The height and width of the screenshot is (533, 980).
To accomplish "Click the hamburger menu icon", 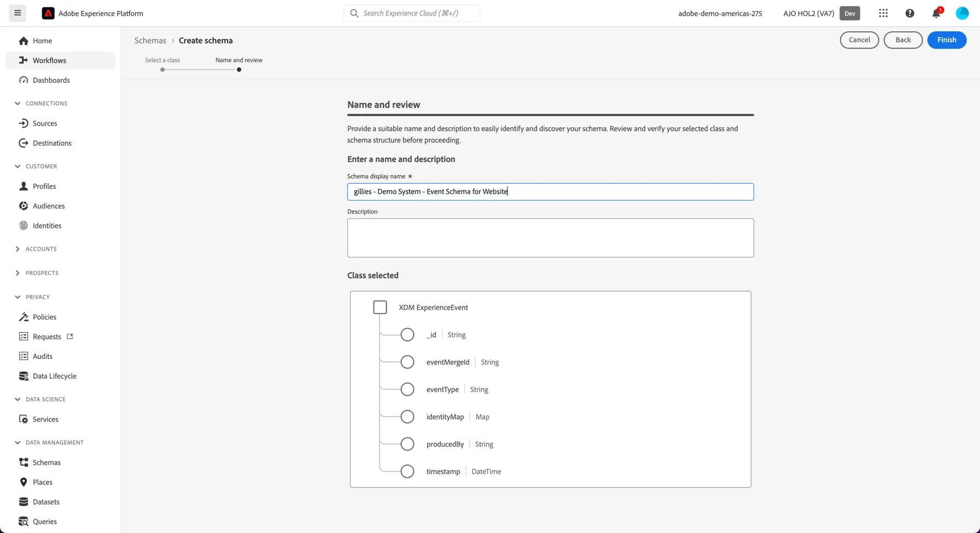I will (x=17, y=13).
